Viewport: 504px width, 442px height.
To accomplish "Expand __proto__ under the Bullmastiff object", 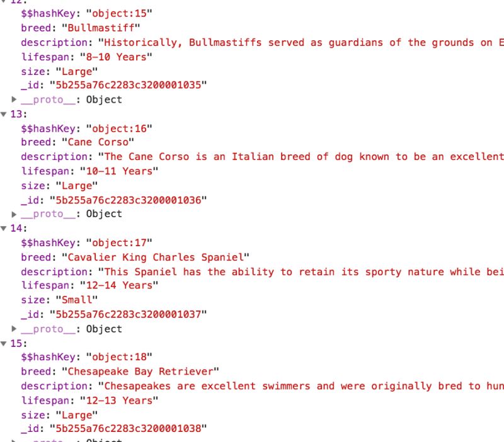I will click(14, 99).
